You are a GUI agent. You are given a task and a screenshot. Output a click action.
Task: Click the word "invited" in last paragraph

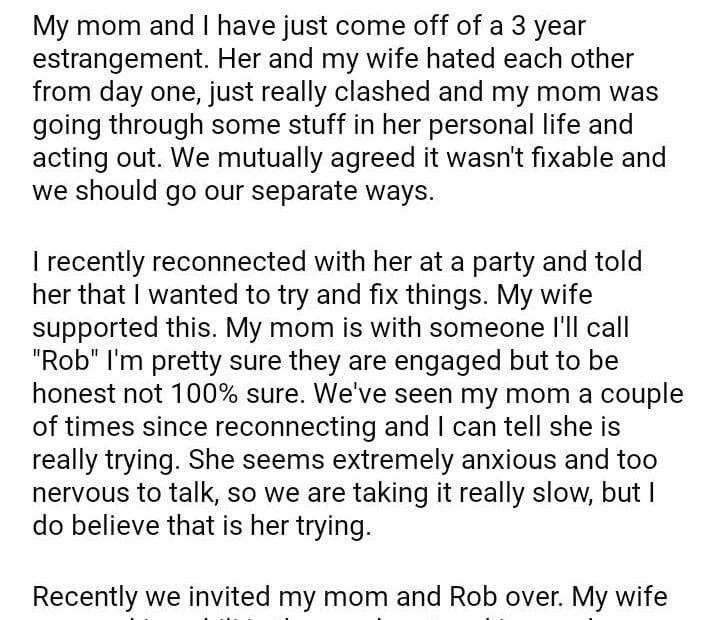(262, 597)
